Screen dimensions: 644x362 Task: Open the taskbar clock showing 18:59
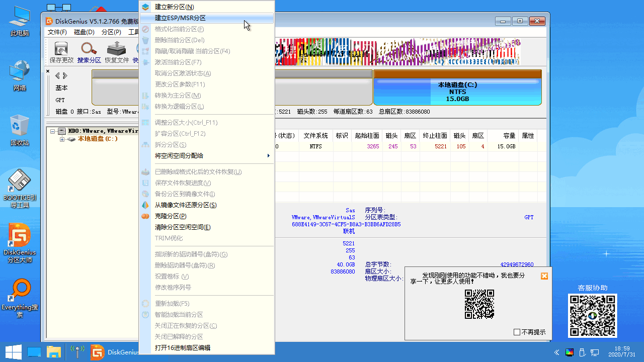[x=622, y=351]
